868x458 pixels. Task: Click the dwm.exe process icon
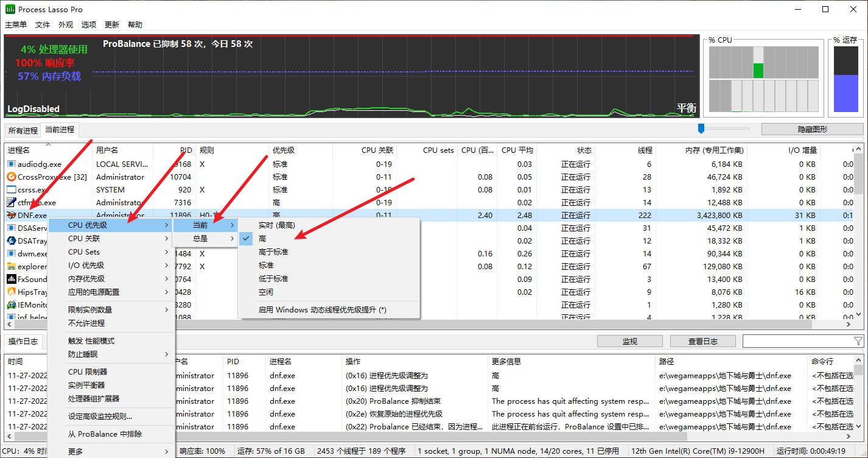[x=11, y=253]
